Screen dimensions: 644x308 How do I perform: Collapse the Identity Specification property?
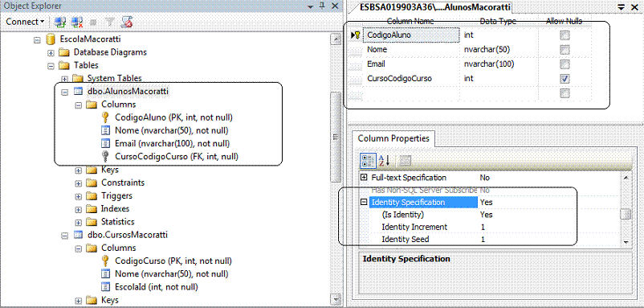coord(364,203)
